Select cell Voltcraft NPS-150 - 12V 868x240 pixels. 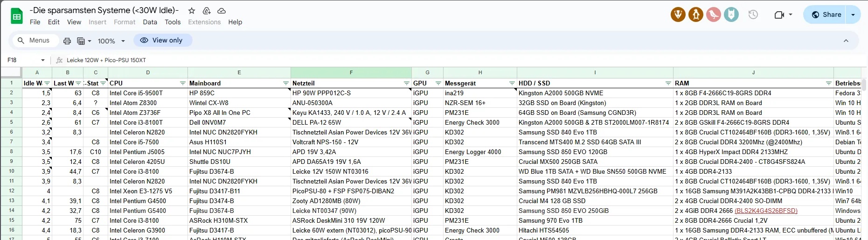[x=351, y=142]
